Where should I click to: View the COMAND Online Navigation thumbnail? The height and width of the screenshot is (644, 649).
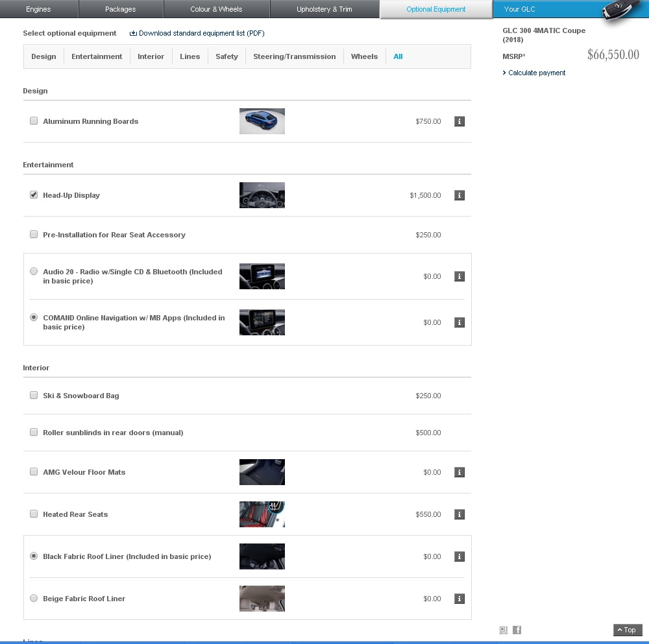click(262, 322)
